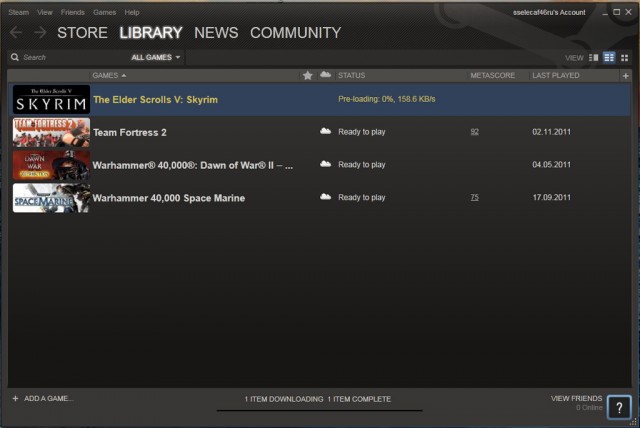The height and width of the screenshot is (428, 640).
Task: Select Warhammer 40,000 Dawn of War II title
Action: (x=193, y=165)
